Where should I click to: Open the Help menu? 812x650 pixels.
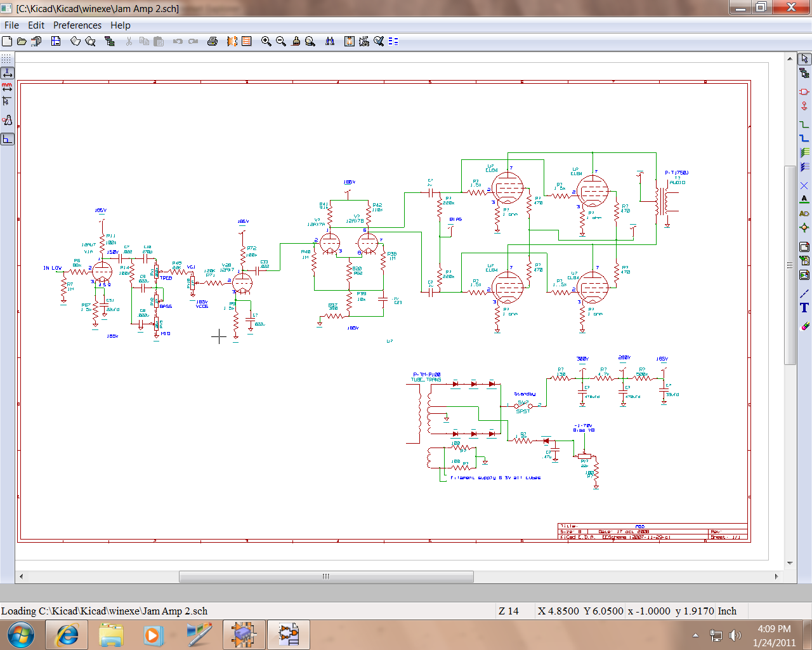[121, 25]
